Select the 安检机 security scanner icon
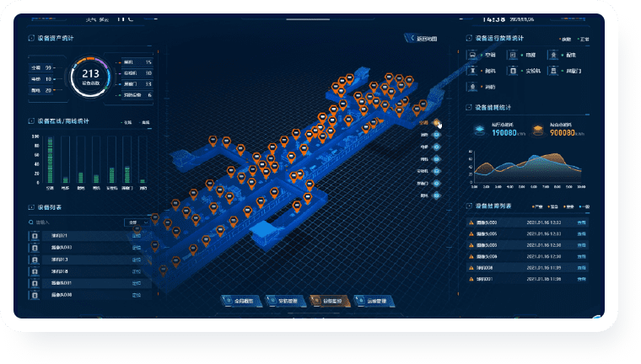641x364 pixels. [513, 71]
